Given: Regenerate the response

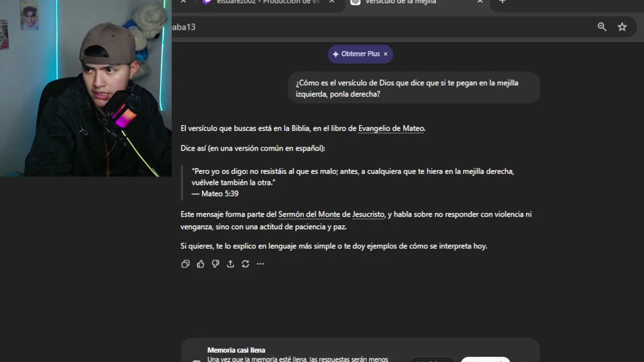Looking at the screenshot, I should [245, 264].
